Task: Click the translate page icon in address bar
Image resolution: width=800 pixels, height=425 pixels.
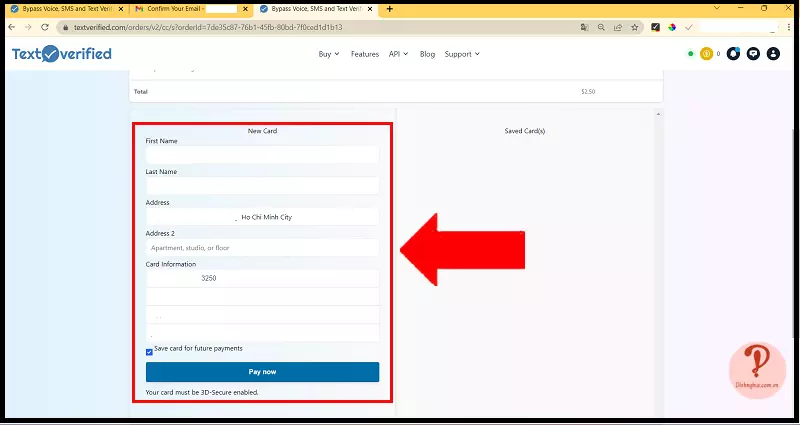Action: (x=585, y=28)
